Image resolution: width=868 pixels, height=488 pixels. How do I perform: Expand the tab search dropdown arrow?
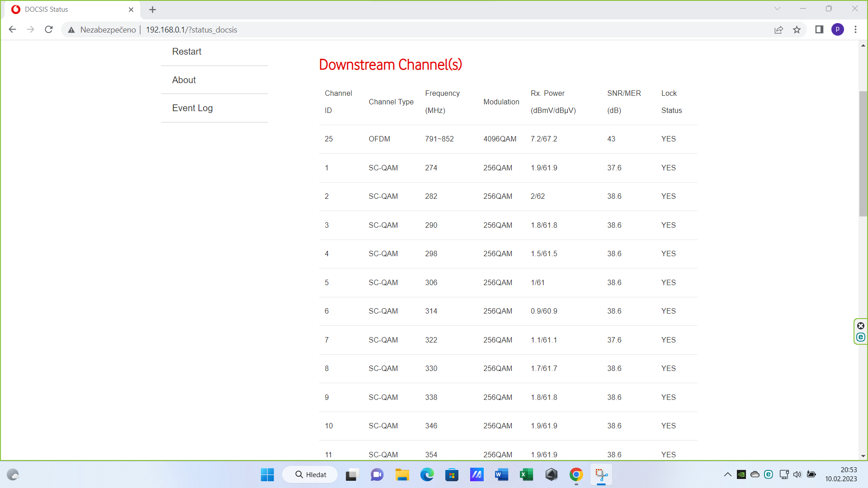(x=777, y=9)
